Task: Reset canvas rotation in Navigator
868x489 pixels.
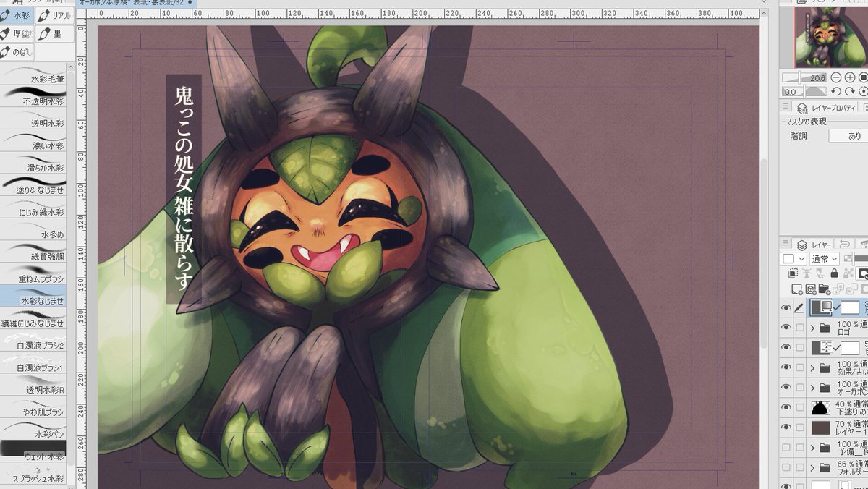Action: 864,92
